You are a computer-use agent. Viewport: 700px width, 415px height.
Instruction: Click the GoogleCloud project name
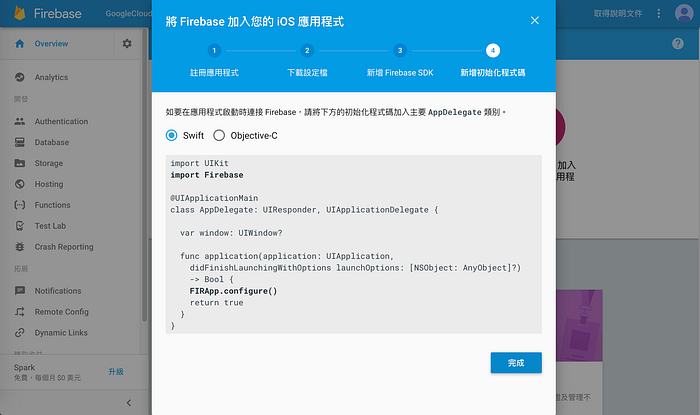click(129, 13)
